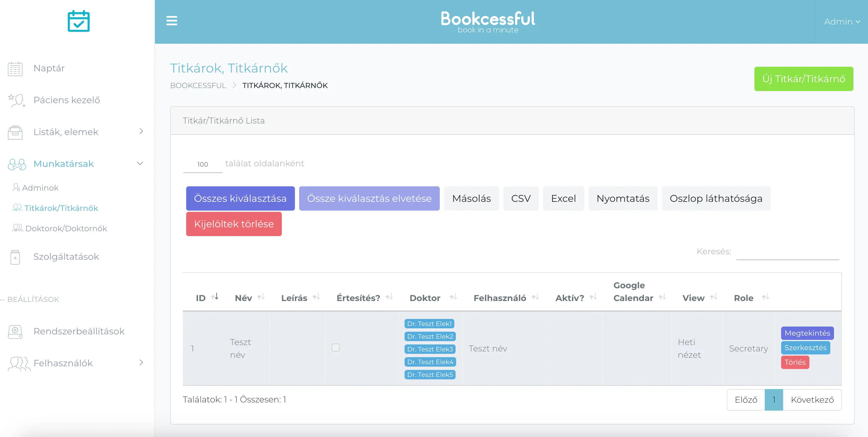Click the Új Titkár/Titkárnő button
The image size is (868, 437).
803,79
